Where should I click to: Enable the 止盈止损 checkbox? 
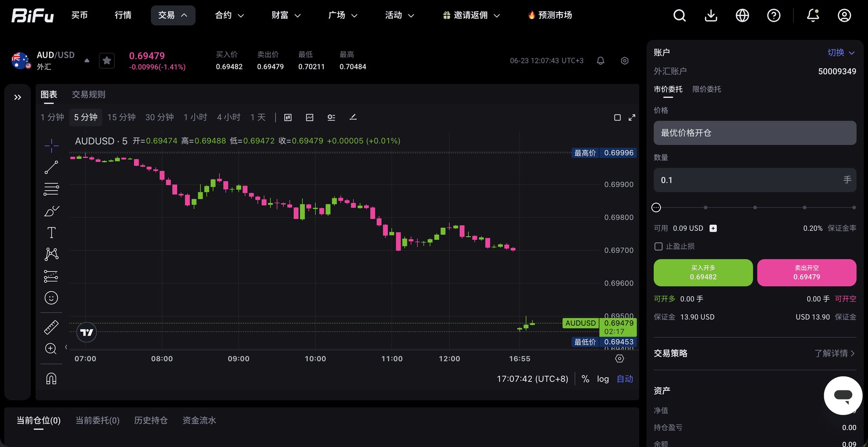pyautogui.click(x=659, y=247)
